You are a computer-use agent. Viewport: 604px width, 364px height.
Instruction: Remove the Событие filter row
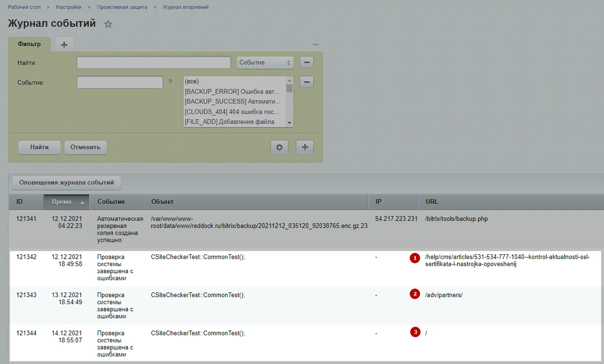(x=307, y=82)
